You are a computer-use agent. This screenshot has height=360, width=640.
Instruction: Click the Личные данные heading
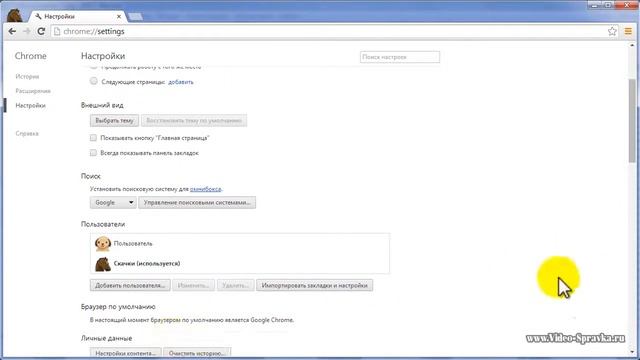106,338
